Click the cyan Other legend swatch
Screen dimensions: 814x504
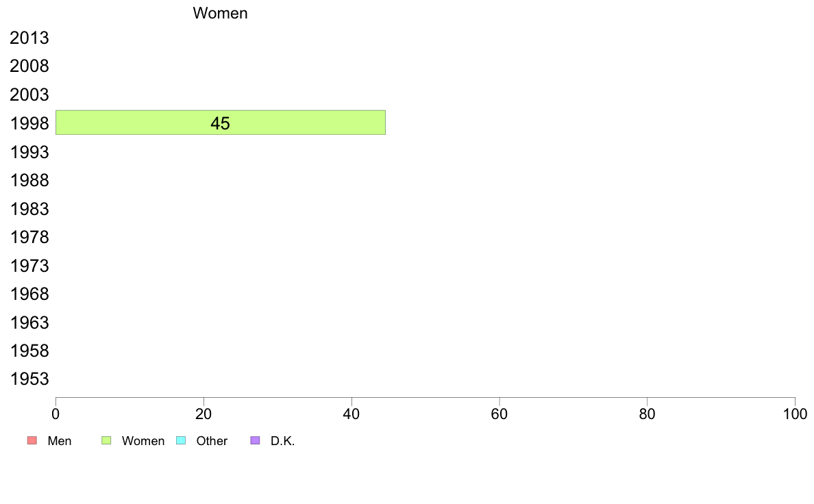point(181,440)
